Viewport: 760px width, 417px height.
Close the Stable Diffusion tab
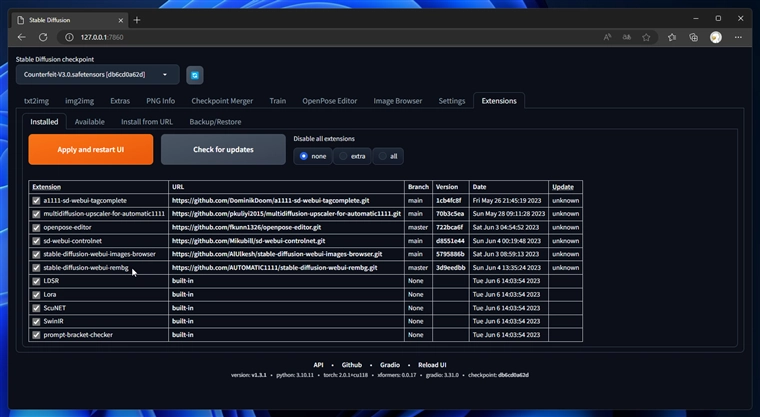121,20
